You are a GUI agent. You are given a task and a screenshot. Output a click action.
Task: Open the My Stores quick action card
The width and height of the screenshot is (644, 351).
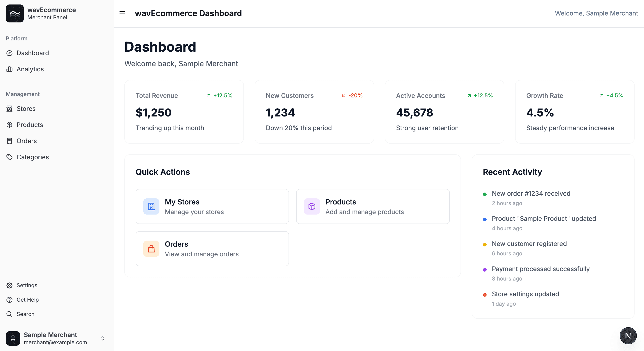[x=212, y=206]
